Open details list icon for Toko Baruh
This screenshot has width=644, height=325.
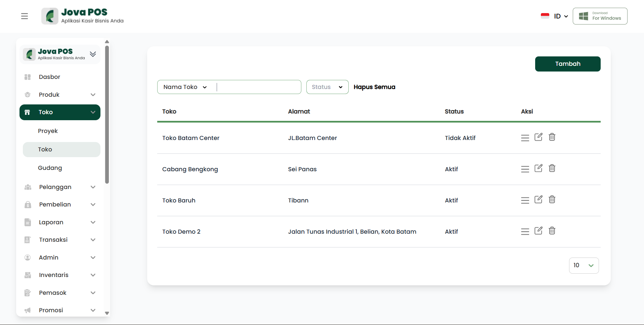click(525, 200)
